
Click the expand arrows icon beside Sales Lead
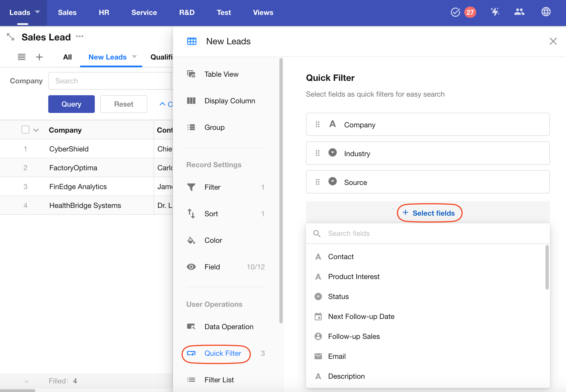(x=11, y=37)
